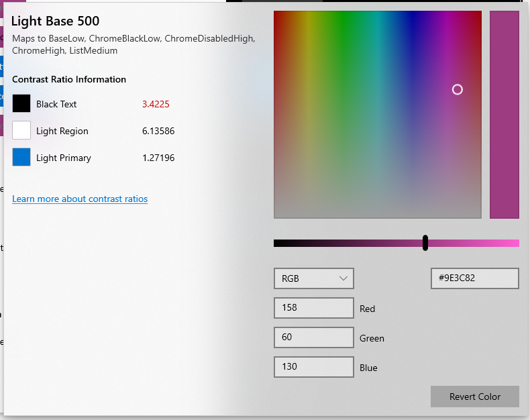Click the Red value field showing 158
The width and height of the screenshot is (530, 420).
pos(313,308)
